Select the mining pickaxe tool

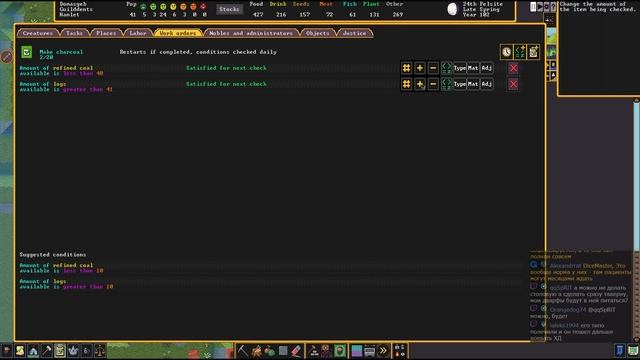pos(243,351)
